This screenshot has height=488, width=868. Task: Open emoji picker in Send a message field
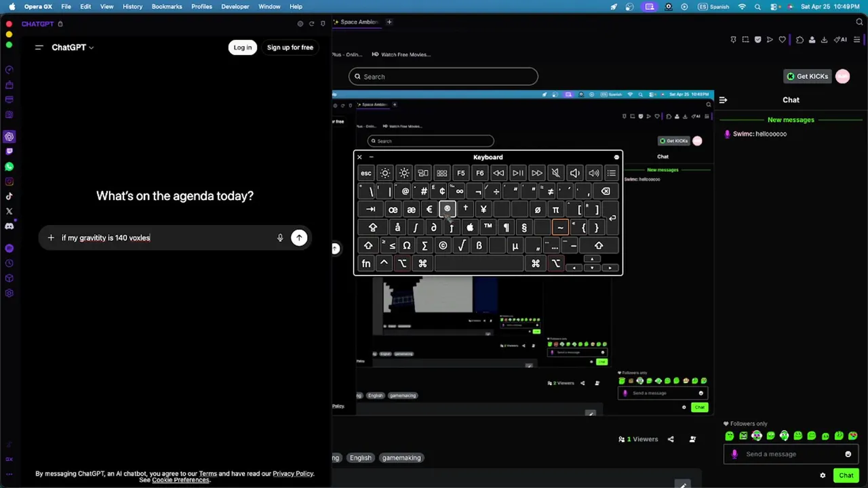click(848, 454)
